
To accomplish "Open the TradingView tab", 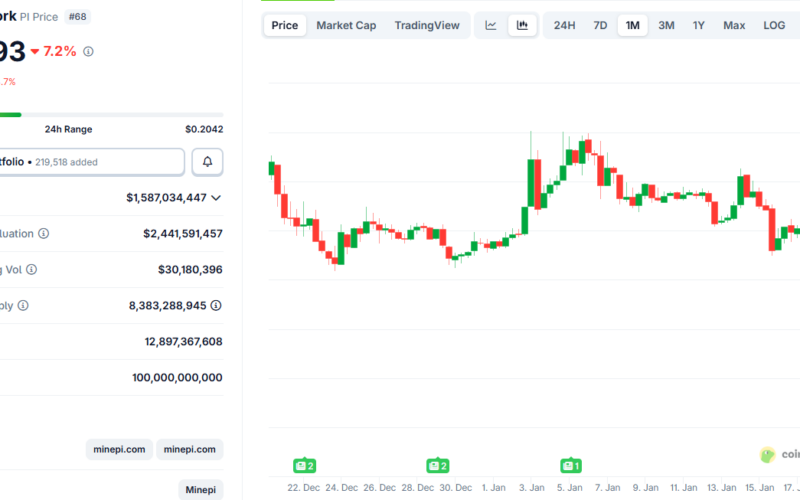I will pyautogui.click(x=427, y=25).
